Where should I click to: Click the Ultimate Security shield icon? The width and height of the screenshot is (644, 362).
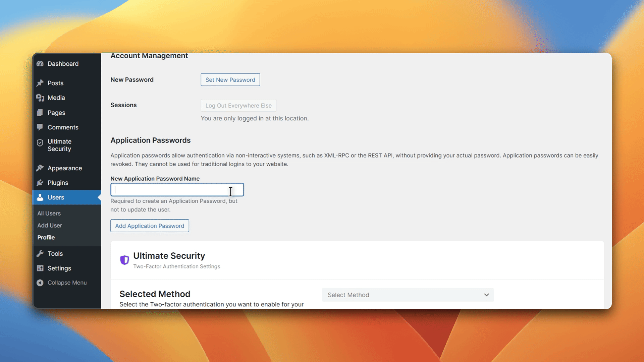point(40,142)
